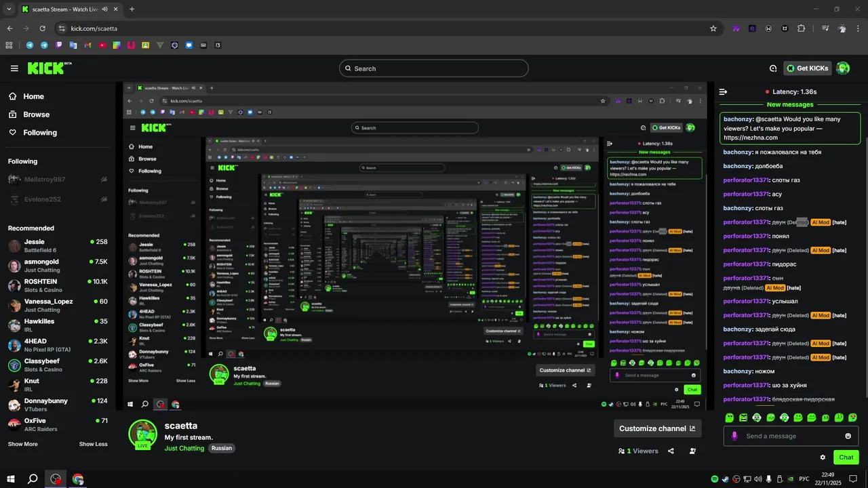Screen dimensions: 868x488
Task: Open a new browser tab
Action: coord(132,9)
